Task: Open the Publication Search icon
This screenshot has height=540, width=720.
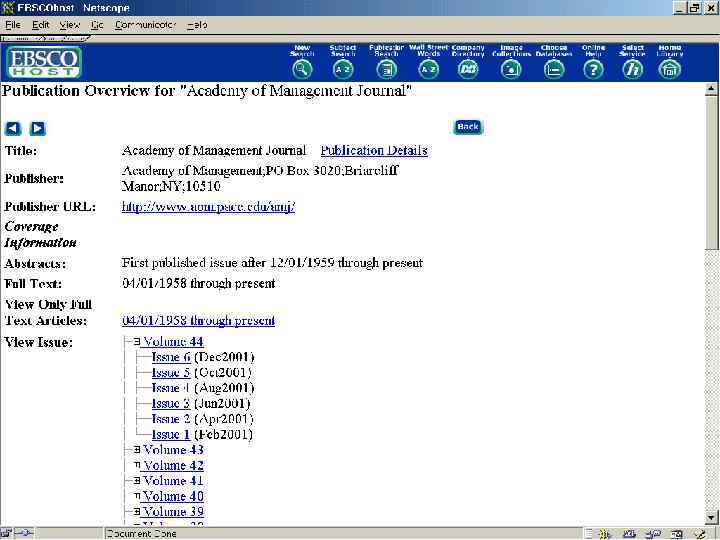Action: click(x=386, y=69)
